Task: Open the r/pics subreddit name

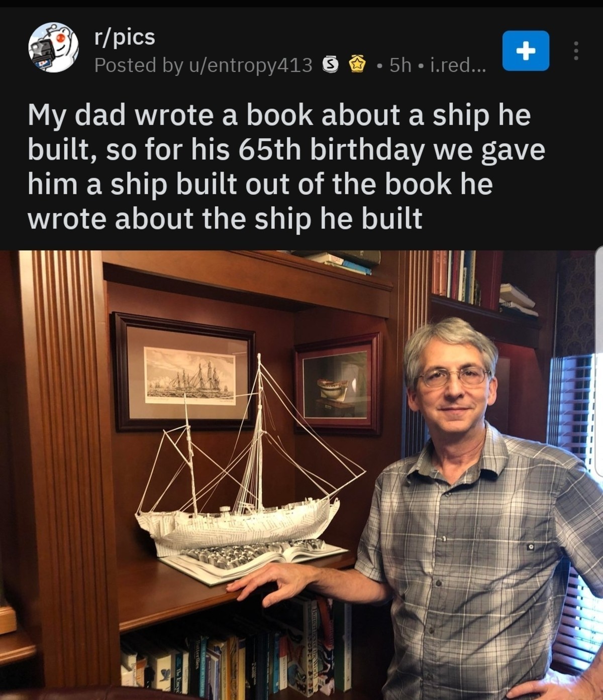Action: click(125, 37)
